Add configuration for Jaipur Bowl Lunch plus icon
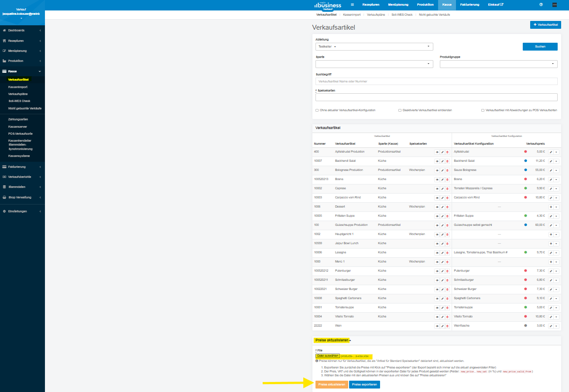Viewport: 569px width, 392px height. pyautogui.click(x=551, y=243)
